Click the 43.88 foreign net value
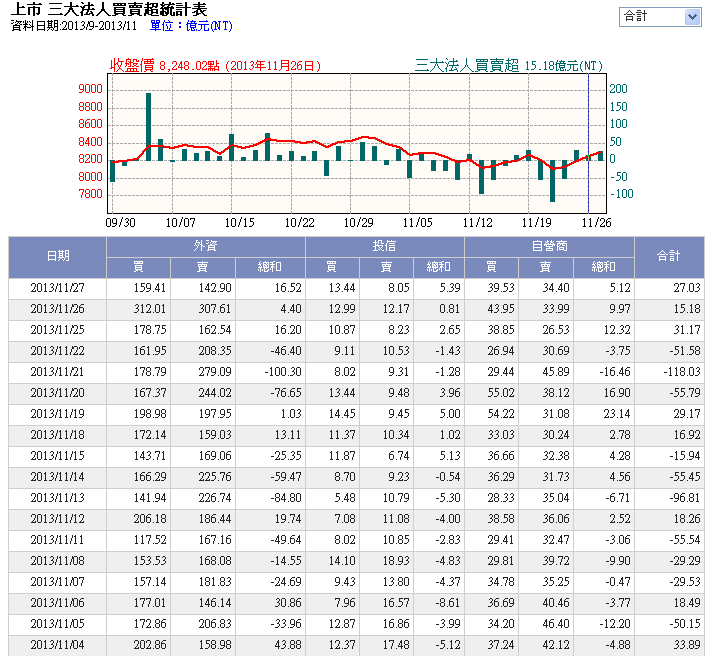The image size is (712, 656). (x=288, y=645)
